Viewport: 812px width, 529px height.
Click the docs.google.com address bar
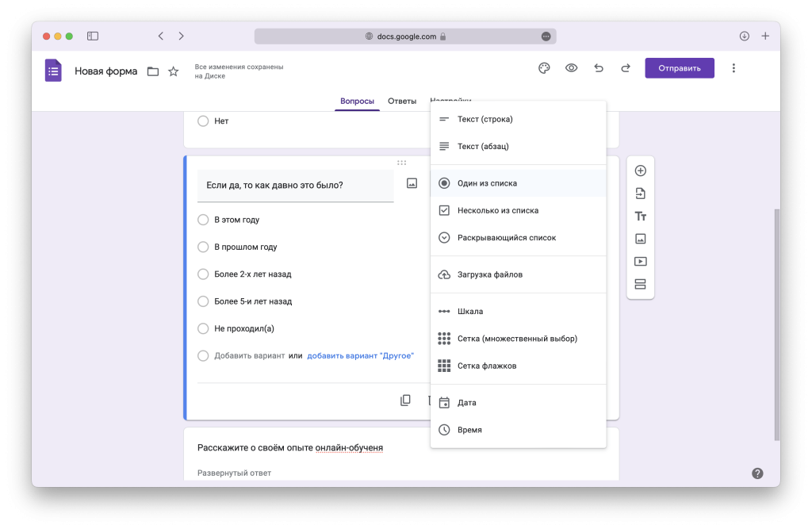405,36
